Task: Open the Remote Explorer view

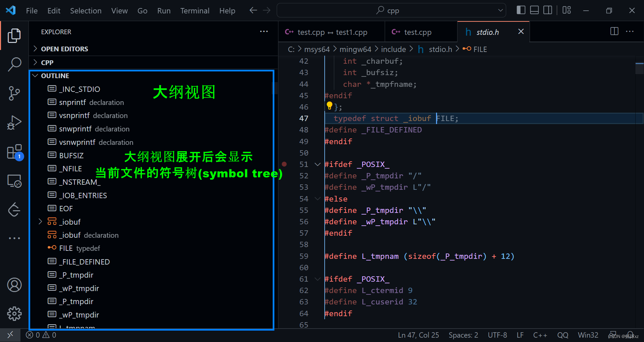Action: tap(14, 181)
